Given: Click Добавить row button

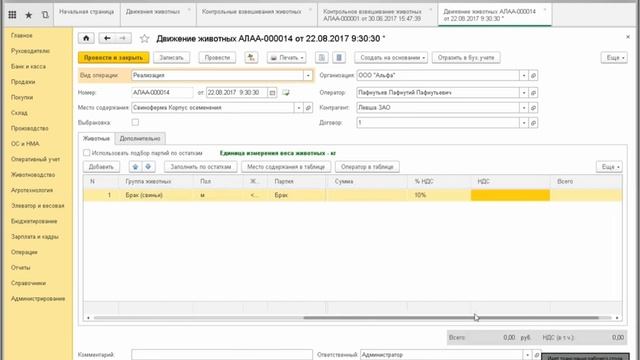Looking at the screenshot, I should 101,167.
